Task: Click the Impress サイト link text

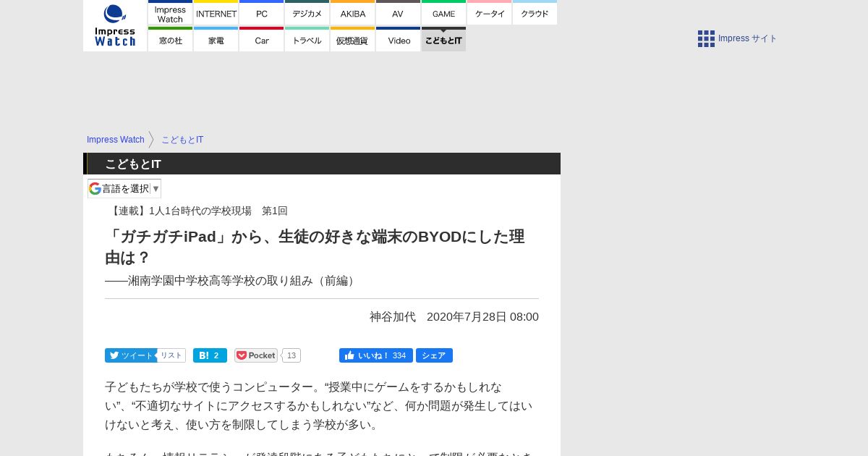Action: [747, 38]
